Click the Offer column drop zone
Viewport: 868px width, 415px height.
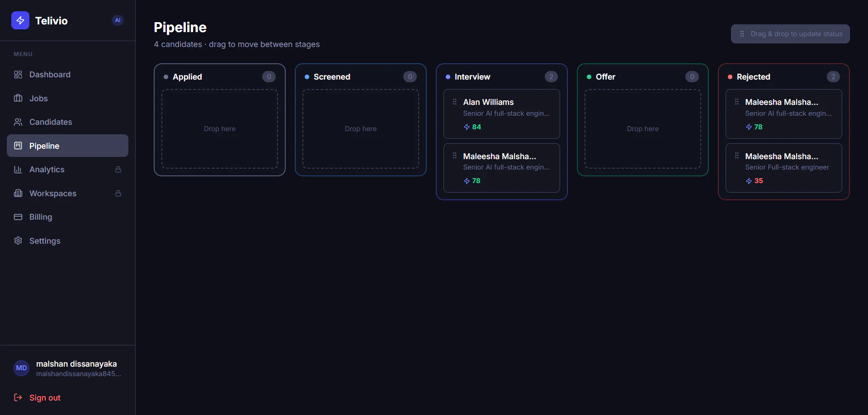(x=643, y=129)
